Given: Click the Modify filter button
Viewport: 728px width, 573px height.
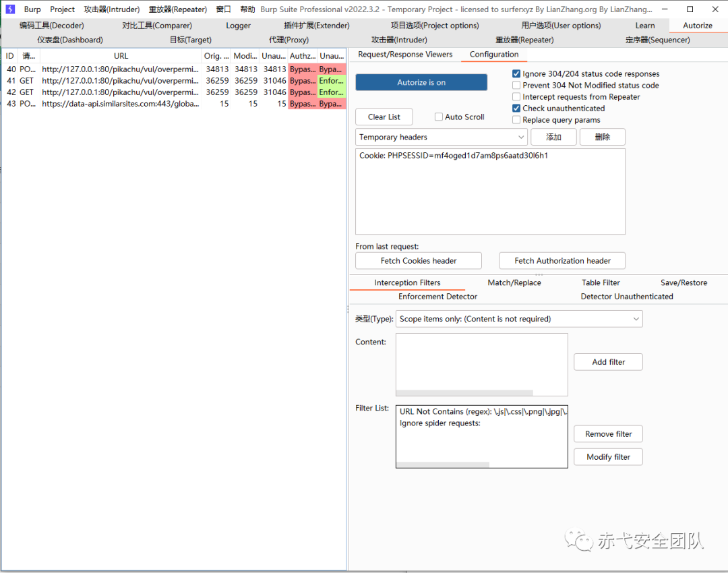Looking at the screenshot, I should pos(608,457).
